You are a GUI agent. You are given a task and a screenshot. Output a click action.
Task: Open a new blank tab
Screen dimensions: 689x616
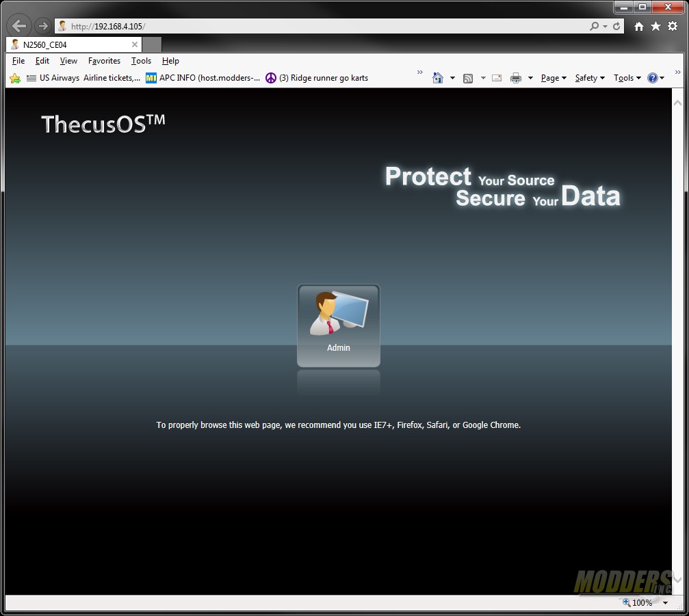(x=152, y=44)
